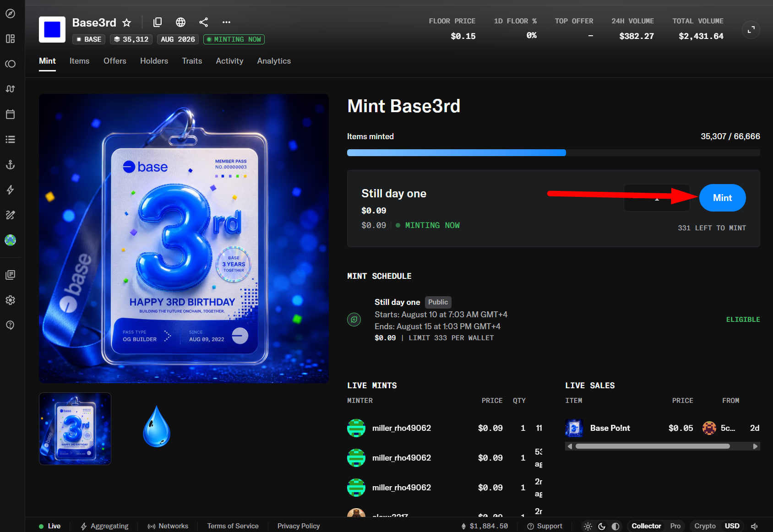Toggle the Live status indicator
The image size is (773, 532).
coord(50,526)
